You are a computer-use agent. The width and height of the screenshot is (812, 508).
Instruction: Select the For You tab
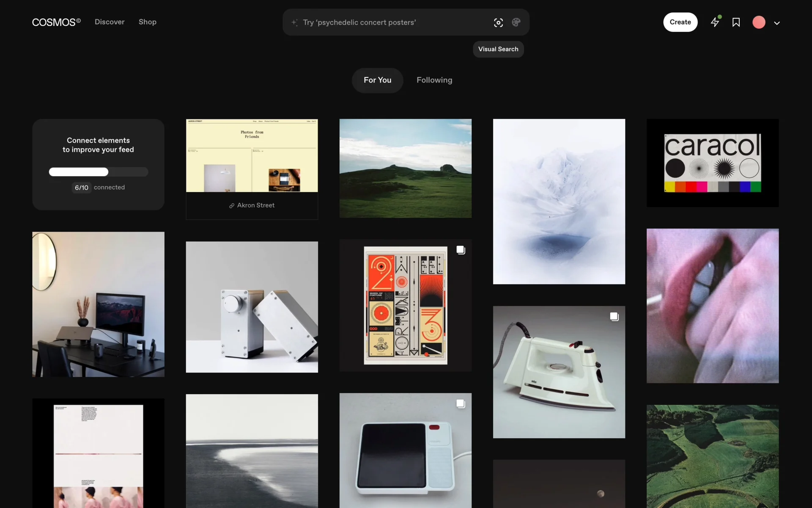377,80
